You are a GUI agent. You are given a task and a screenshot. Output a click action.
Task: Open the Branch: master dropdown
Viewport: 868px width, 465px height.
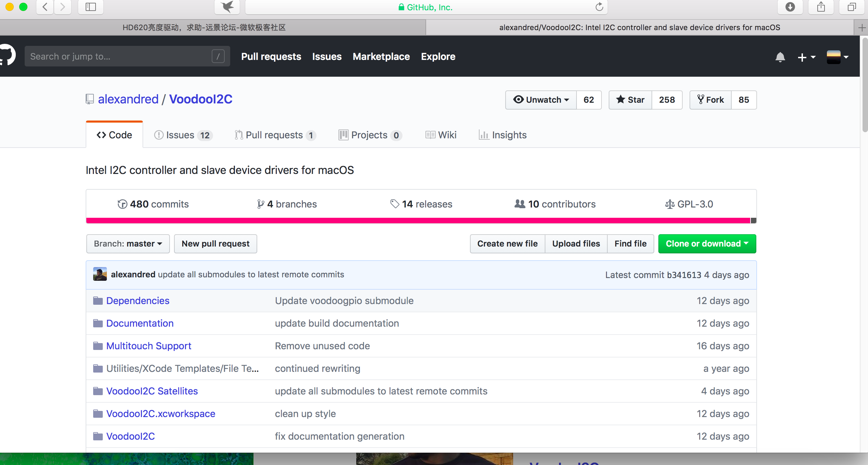(x=128, y=244)
